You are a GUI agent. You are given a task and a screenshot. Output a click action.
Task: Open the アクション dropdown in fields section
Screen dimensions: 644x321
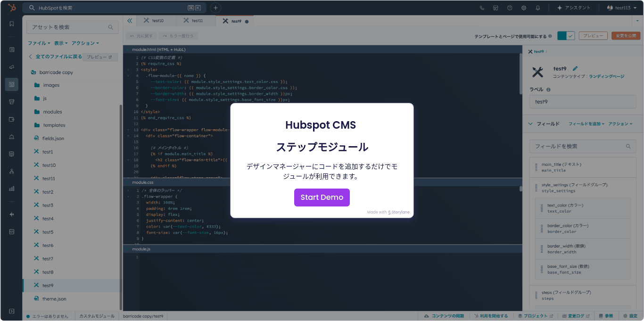coord(620,124)
